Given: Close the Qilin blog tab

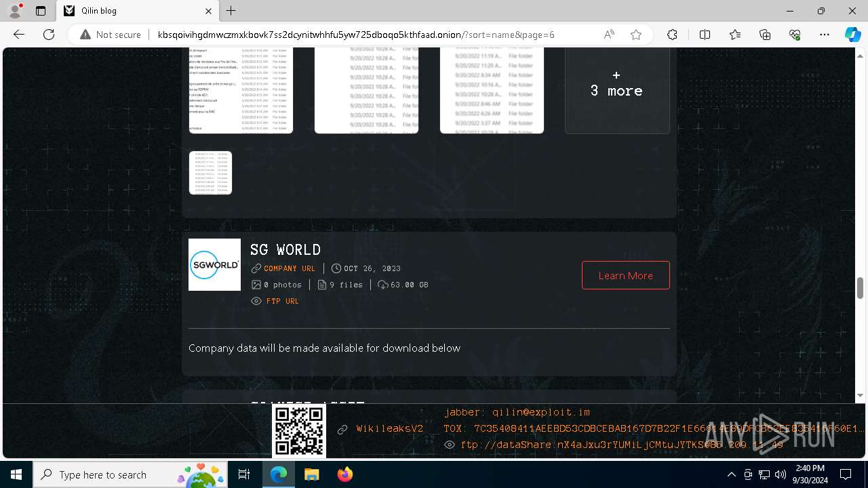Looking at the screenshot, I should [x=209, y=11].
